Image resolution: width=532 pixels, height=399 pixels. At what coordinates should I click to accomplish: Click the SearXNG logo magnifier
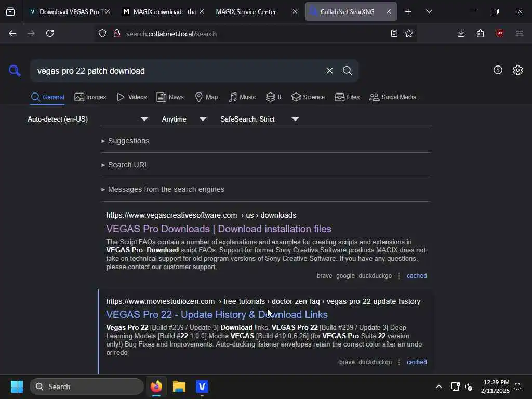click(x=15, y=71)
